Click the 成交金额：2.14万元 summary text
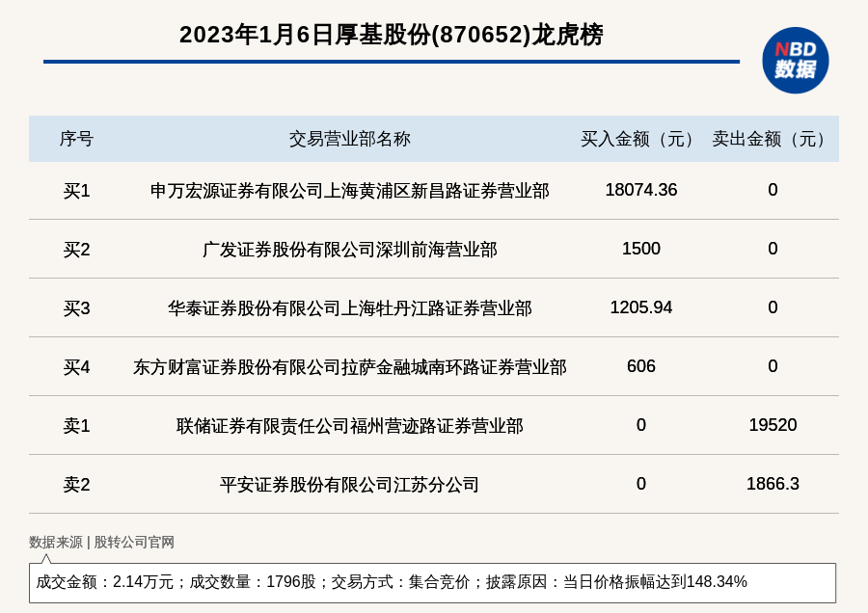The image size is (868, 613). click(104, 582)
